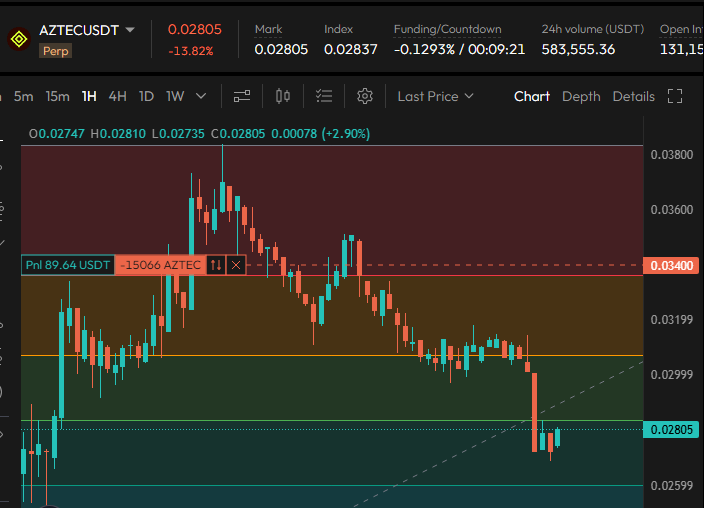The image size is (704, 508).
Task: Open the checklist display options icon
Action: [x=324, y=96]
